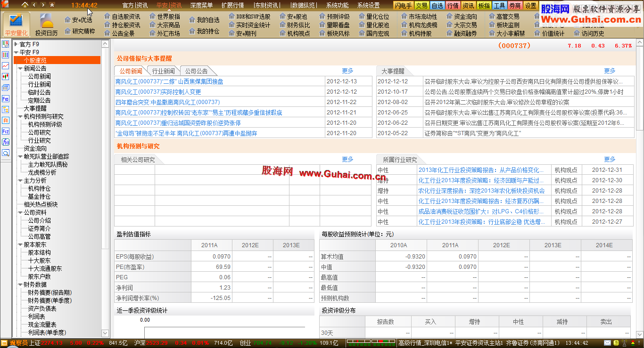Select 十大流通股东 in the tree

[45, 268]
